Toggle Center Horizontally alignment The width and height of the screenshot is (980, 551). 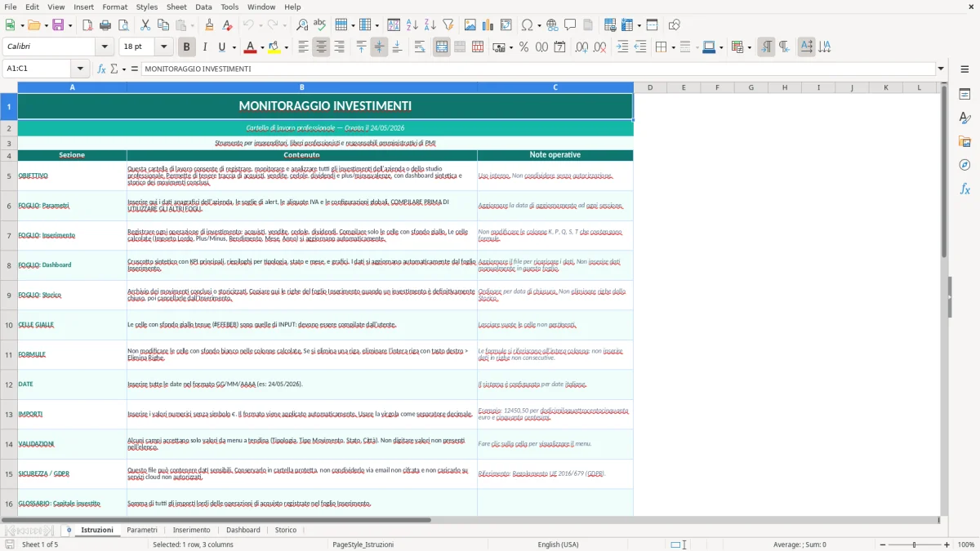pyautogui.click(x=322, y=47)
